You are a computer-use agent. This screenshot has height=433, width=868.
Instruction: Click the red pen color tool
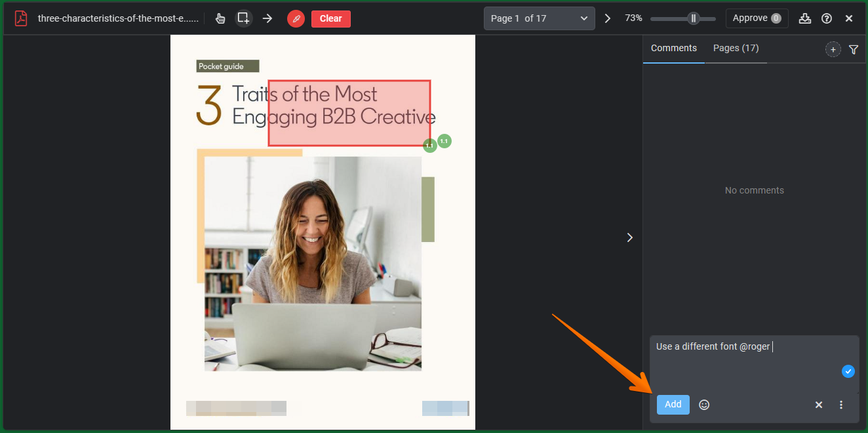point(296,19)
